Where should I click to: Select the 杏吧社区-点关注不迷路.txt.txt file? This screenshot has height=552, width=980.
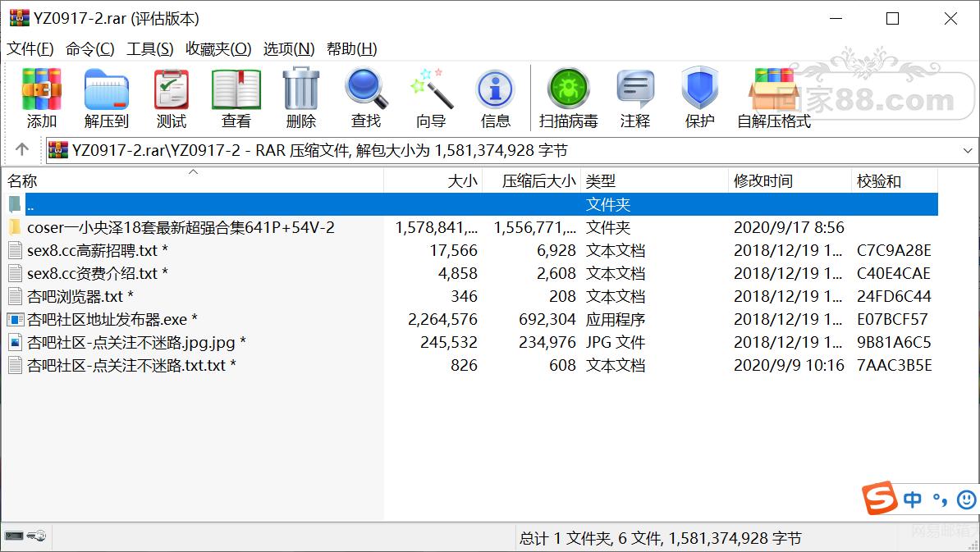click(131, 365)
